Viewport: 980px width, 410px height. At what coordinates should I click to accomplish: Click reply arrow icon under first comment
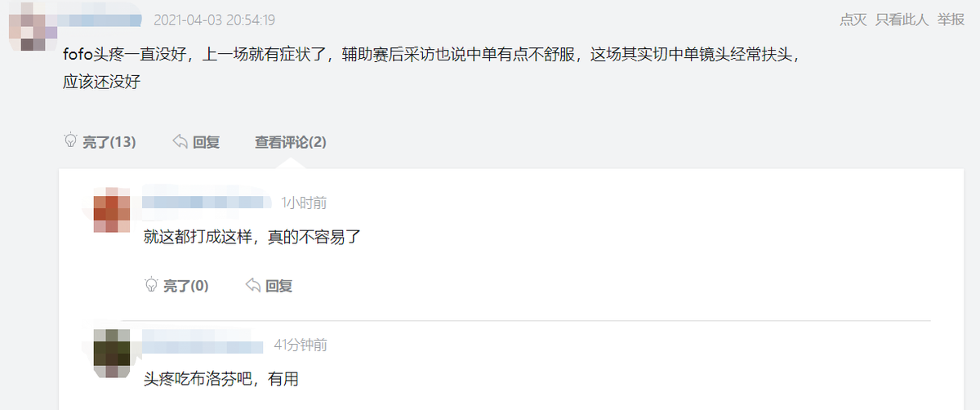253,285
